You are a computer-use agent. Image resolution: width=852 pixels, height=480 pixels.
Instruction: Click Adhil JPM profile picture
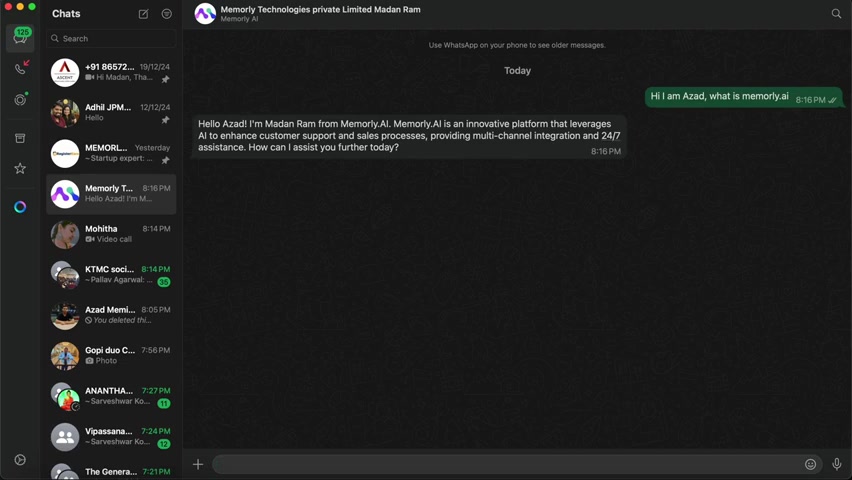coord(65,113)
